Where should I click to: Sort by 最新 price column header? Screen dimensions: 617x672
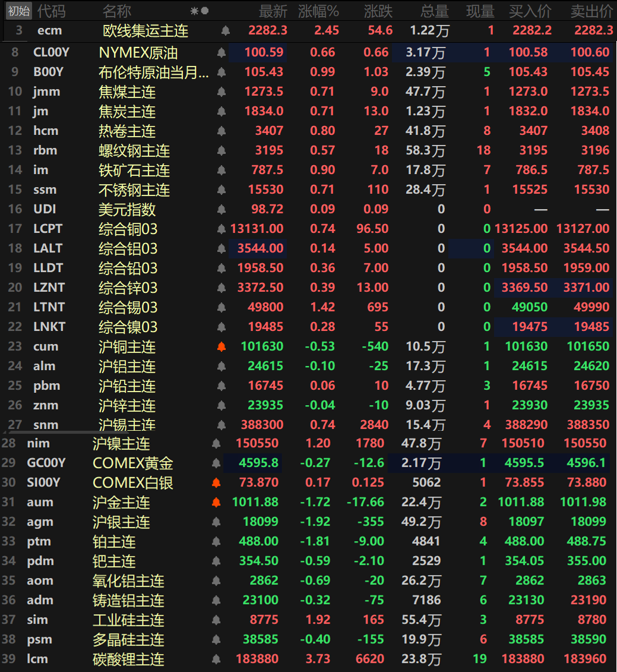[273, 11]
